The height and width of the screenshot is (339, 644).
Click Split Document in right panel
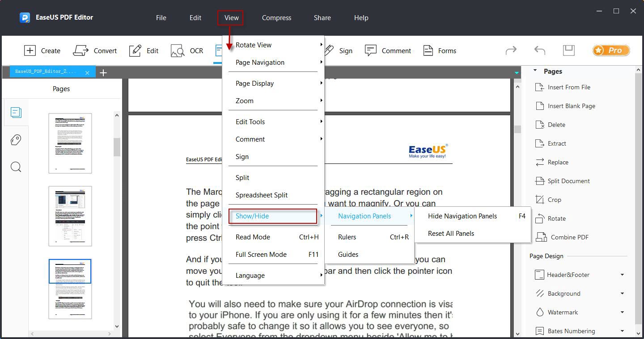[x=563, y=181]
